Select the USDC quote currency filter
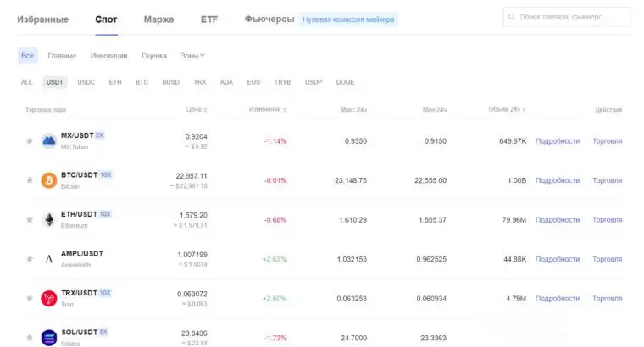The image size is (644, 347). (86, 82)
